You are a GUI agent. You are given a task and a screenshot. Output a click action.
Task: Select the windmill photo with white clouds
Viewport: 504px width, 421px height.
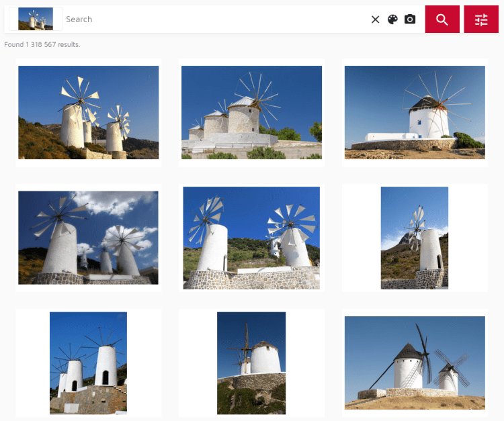point(88,238)
